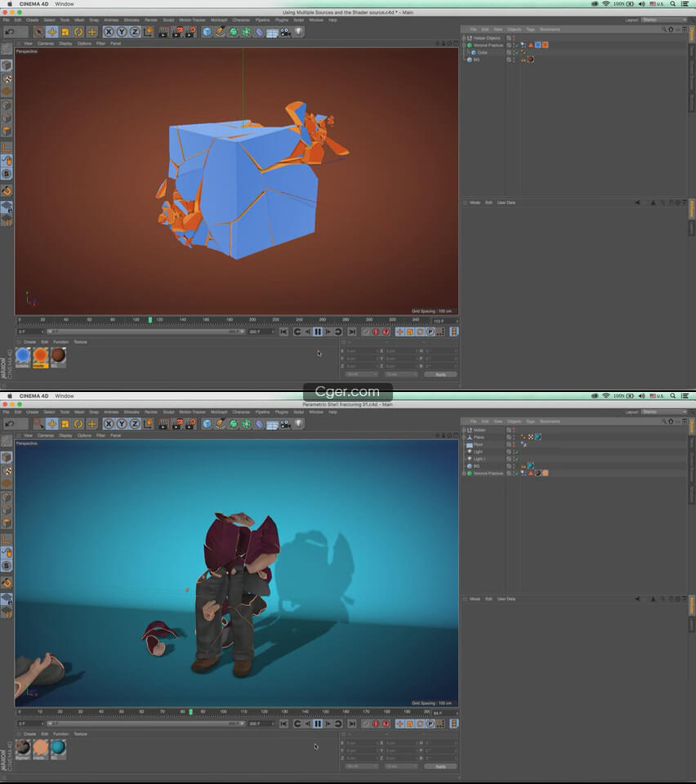This screenshot has width=696, height=784.
Task: Click the Light bulb icon in Shader source window
Action: pos(298,32)
